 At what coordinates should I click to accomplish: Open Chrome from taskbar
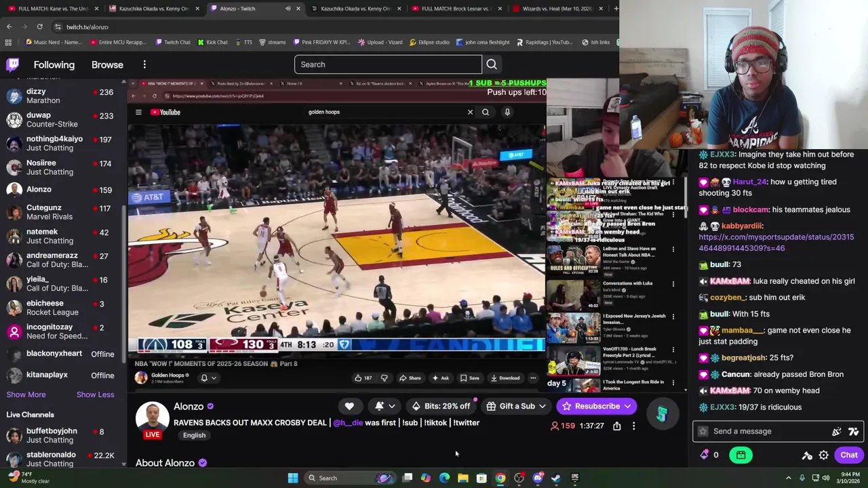(500, 478)
